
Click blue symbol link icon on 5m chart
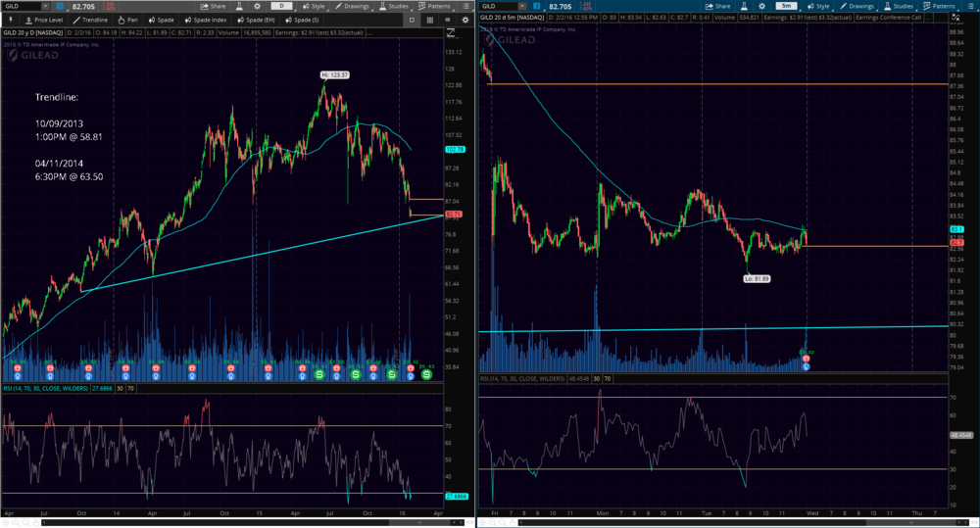coord(536,6)
